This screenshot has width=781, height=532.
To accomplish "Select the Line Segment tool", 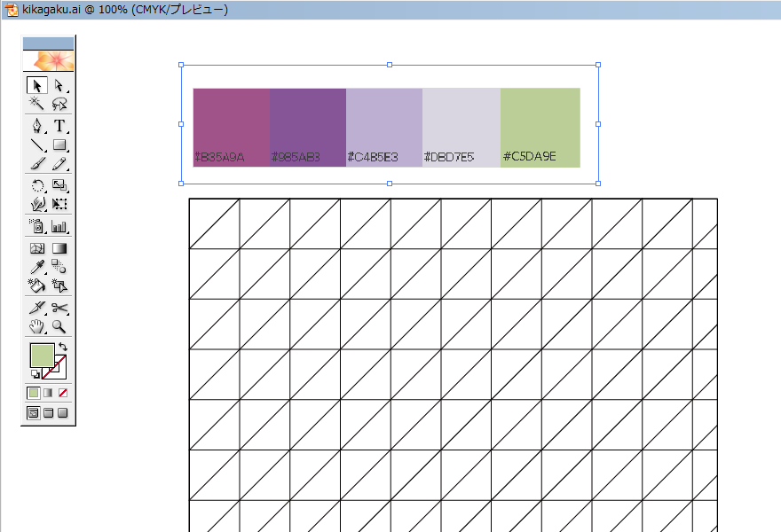I will [37, 145].
